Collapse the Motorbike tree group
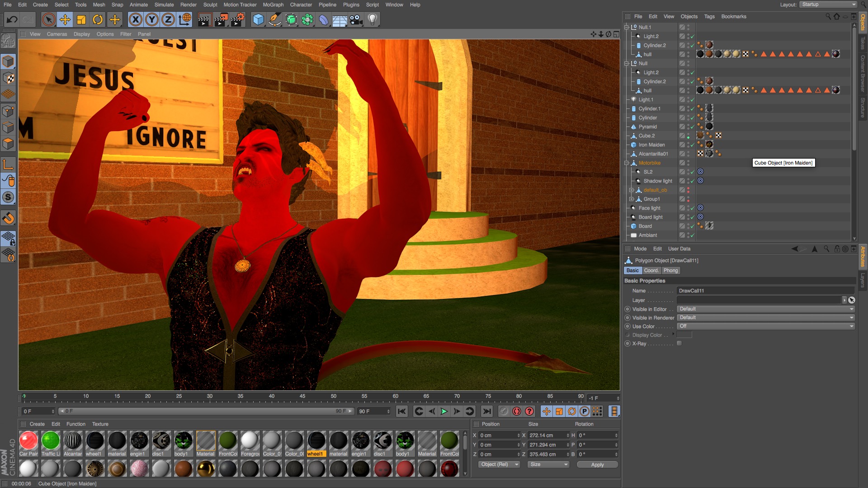The height and width of the screenshot is (488, 868). (627, 163)
